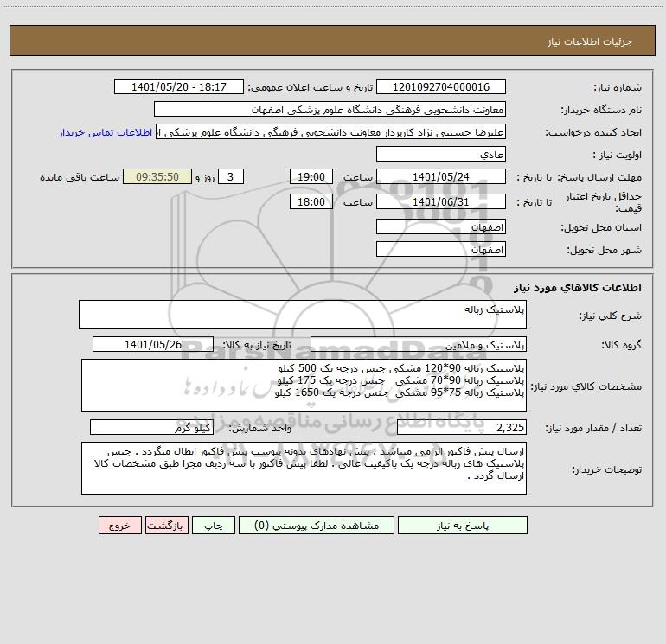This screenshot has width=666, height=644.
Task: Click the price validity time 18:00
Action: 311,201
